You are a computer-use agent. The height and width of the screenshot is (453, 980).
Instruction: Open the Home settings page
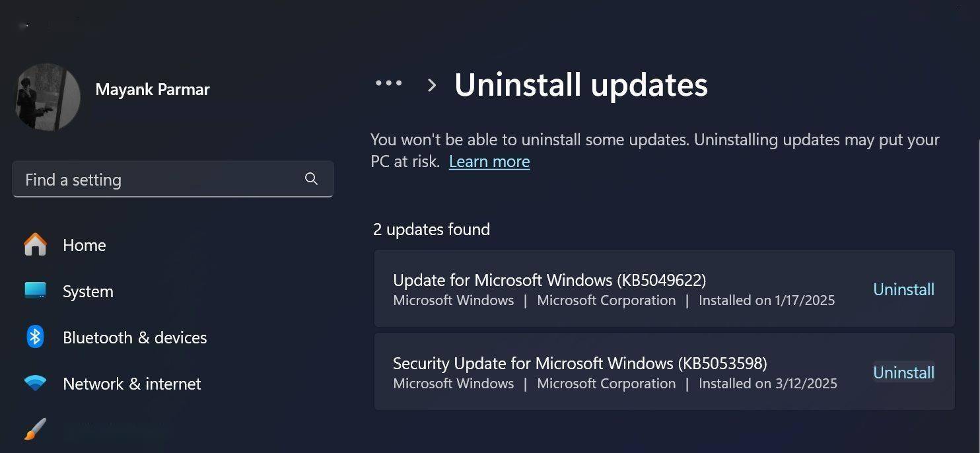[x=85, y=245]
